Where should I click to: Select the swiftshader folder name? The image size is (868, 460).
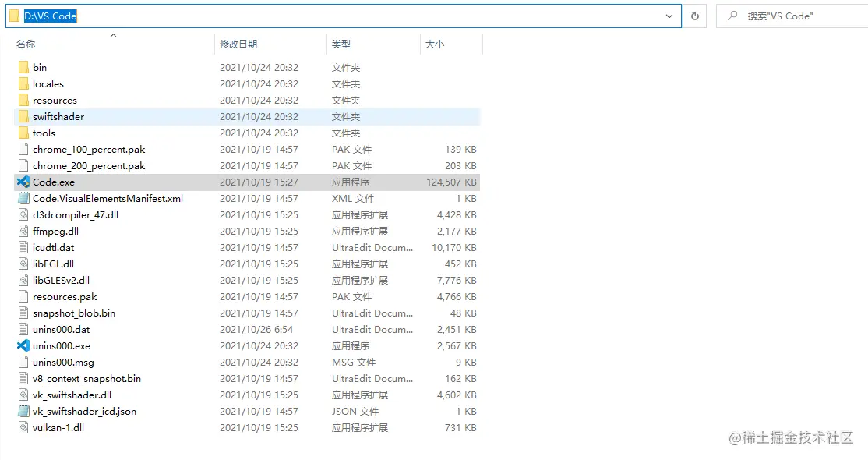click(58, 116)
